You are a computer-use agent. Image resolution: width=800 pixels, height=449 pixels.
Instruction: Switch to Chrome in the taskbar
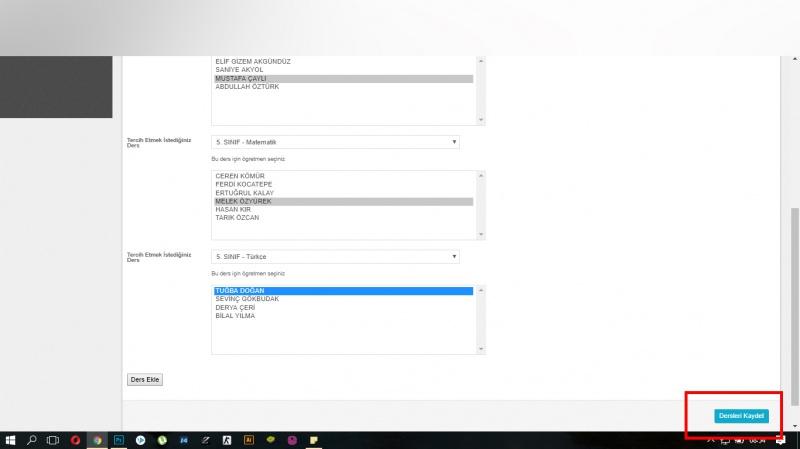point(97,440)
